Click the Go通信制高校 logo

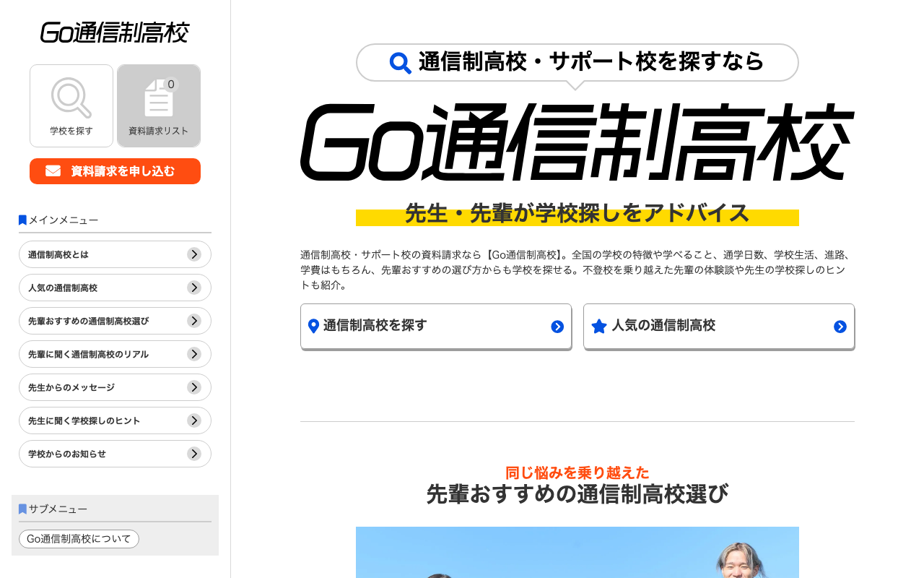(115, 32)
